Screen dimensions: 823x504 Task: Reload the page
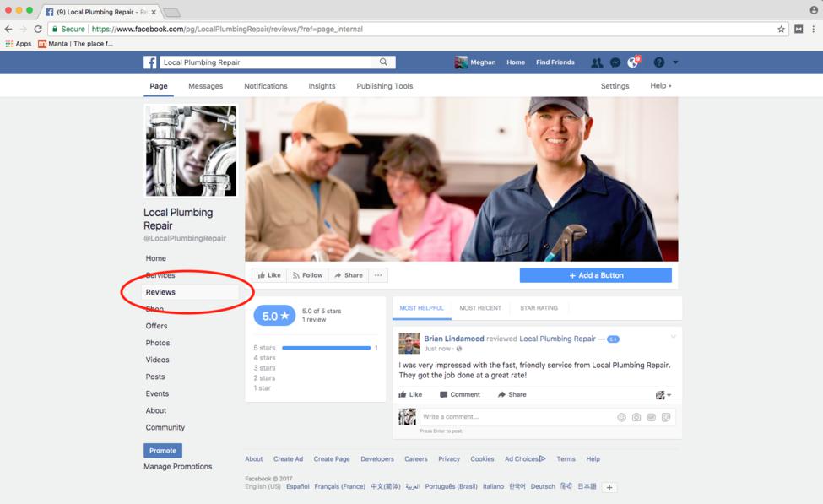pos(38,29)
